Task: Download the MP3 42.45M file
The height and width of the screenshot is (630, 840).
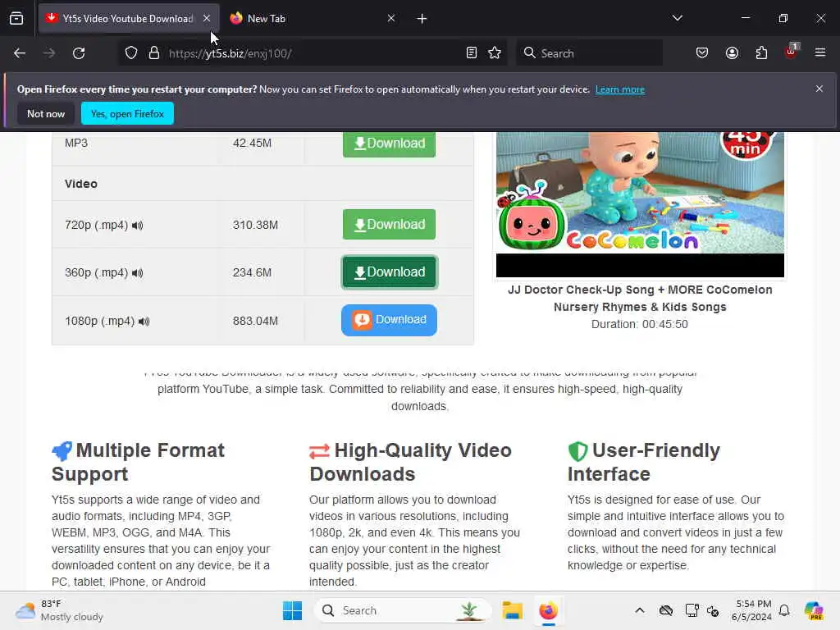Action: [389, 144]
